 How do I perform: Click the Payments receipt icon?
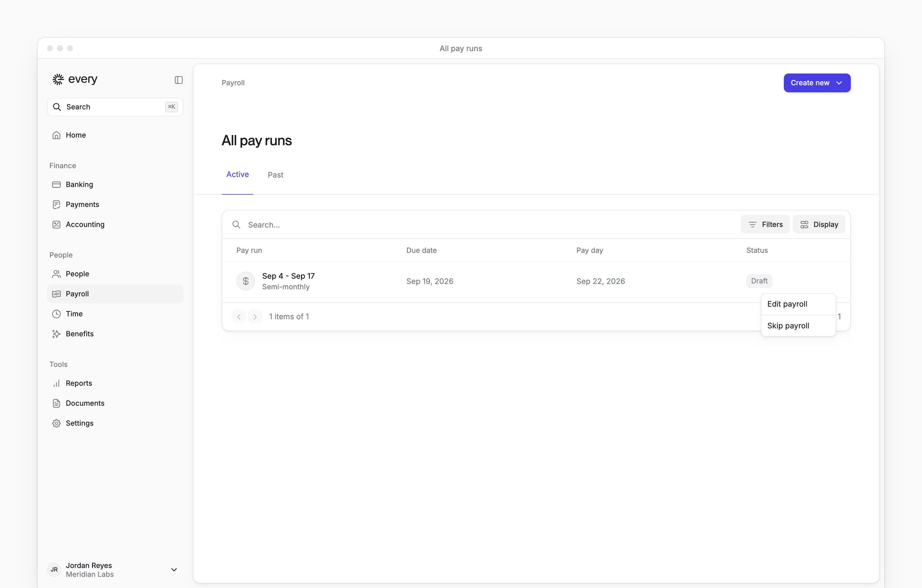click(56, 204)
